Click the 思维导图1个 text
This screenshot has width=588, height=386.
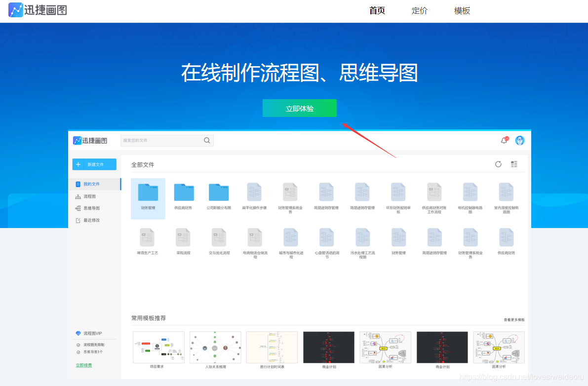click(x=93, y=352)
